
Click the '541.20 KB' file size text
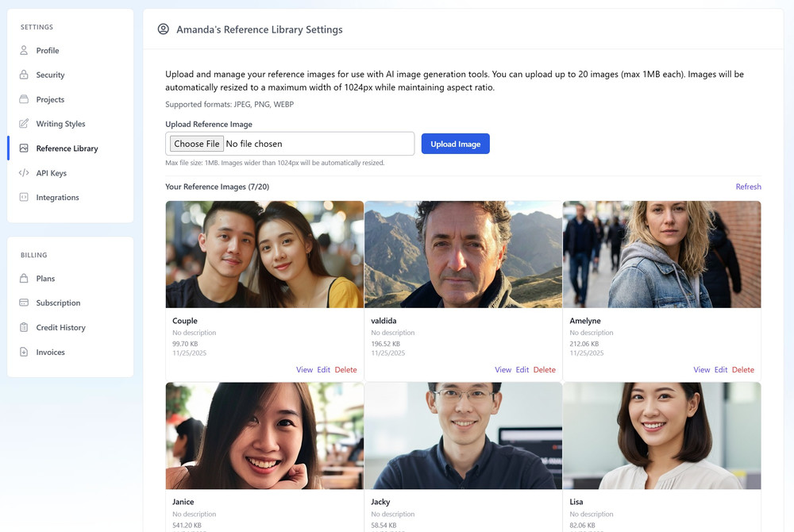(x=187, y=525)
